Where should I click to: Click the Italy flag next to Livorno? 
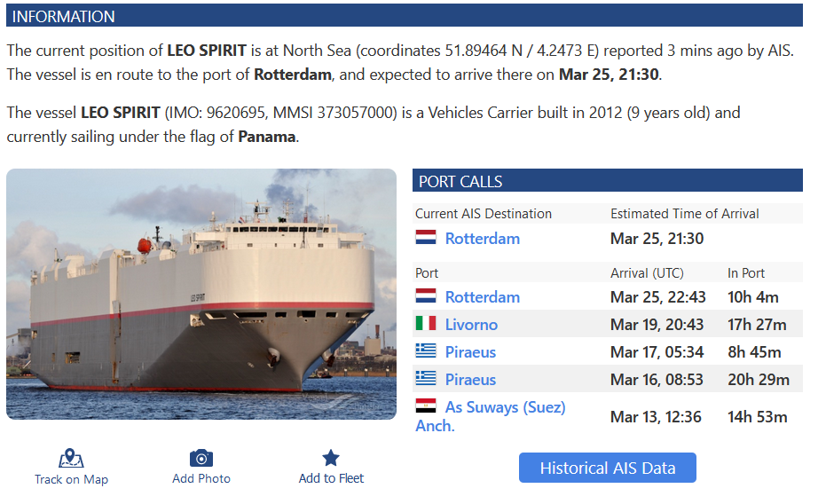click(x=427, y=324)
